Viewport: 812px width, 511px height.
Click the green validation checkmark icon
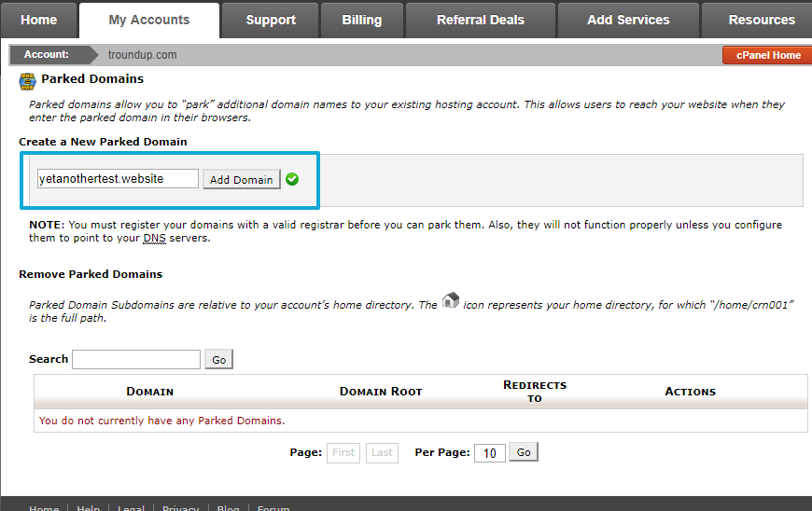click(292, 179)
